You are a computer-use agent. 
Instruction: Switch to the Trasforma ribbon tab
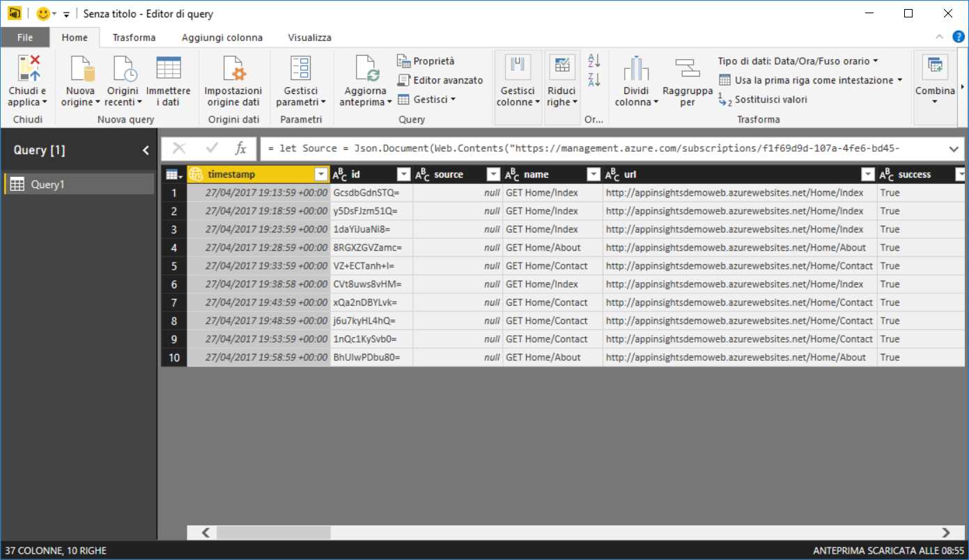pos(134,37)
